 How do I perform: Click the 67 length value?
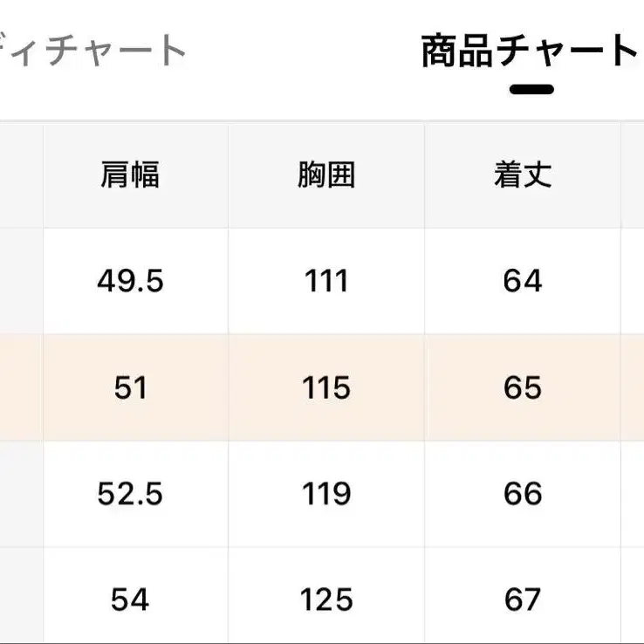point(523,599)
